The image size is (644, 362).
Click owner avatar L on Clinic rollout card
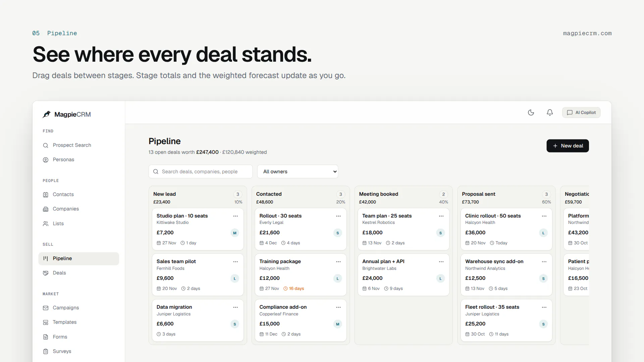point(543,233)
